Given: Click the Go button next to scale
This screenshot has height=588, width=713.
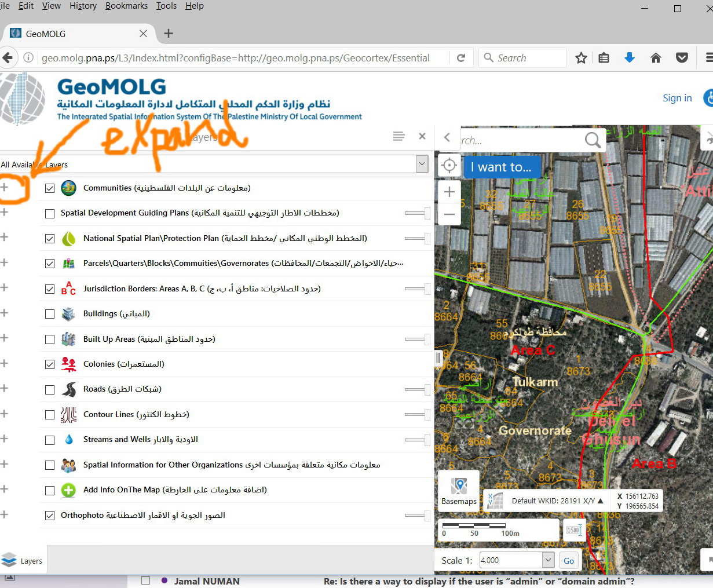Looking at the screenshot, I should coord(569,560).
